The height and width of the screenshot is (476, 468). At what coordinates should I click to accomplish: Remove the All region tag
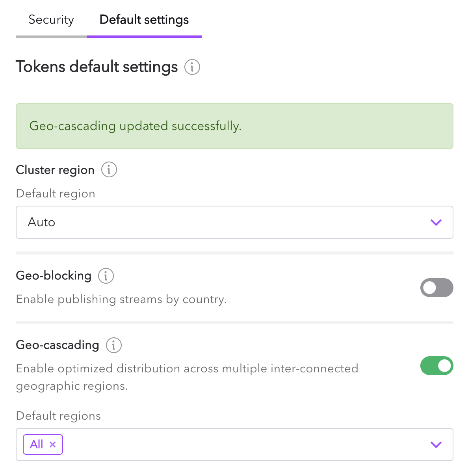pos(53,444)
